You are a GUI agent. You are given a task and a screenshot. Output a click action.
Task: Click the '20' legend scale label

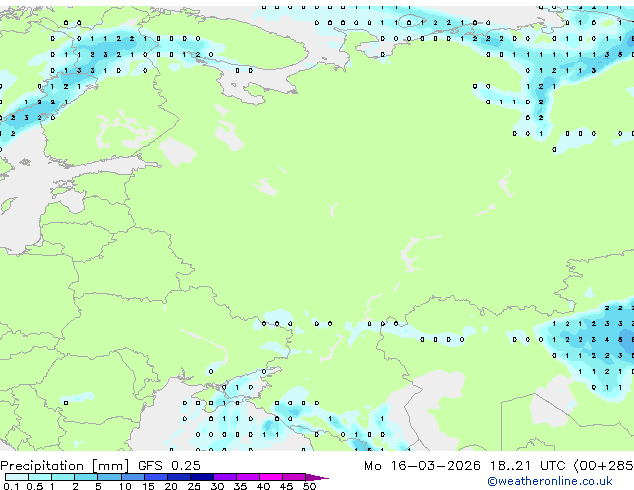tap(171, 486)
